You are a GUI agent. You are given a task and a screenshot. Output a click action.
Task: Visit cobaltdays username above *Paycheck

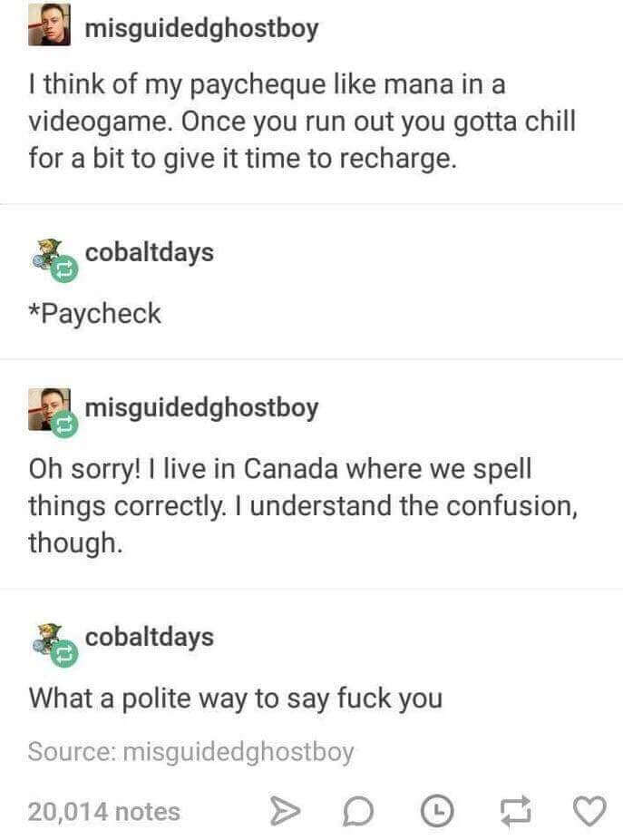150,252
